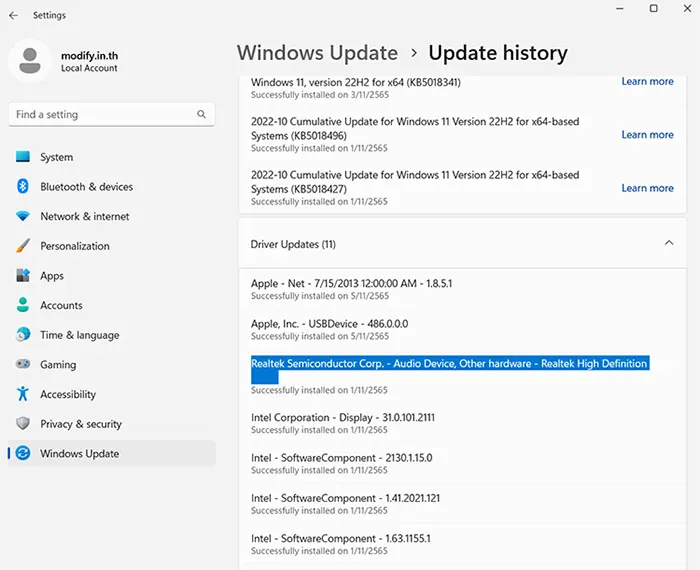Screen dimensions: 700x570
Task: Open Bluetooth & devices settings
Action: 112,187
